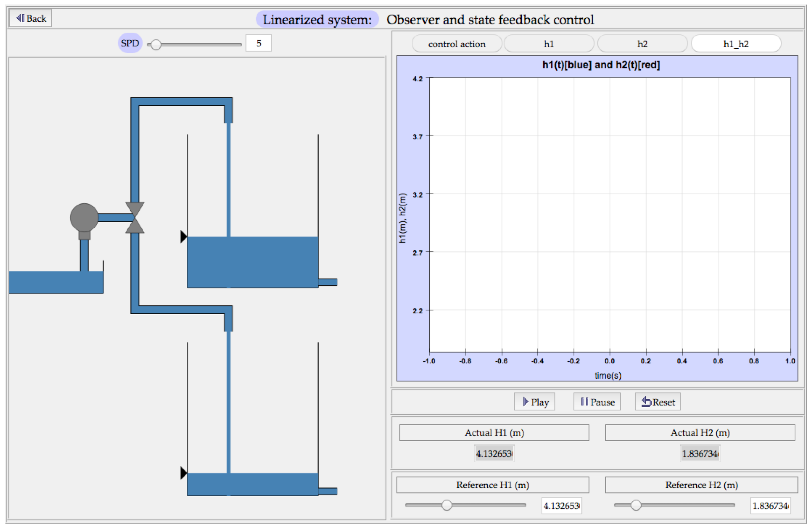Click the Reference H2 slider handle
The width and height of the screenshot is (812, 529).
pyautogui.click(x=636, y=505)
